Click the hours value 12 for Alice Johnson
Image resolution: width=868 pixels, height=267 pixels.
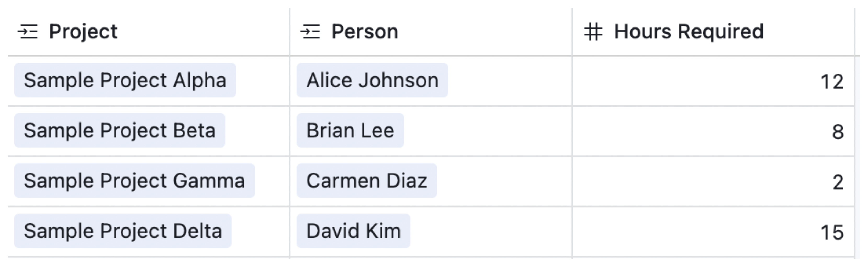pos(837,80)
